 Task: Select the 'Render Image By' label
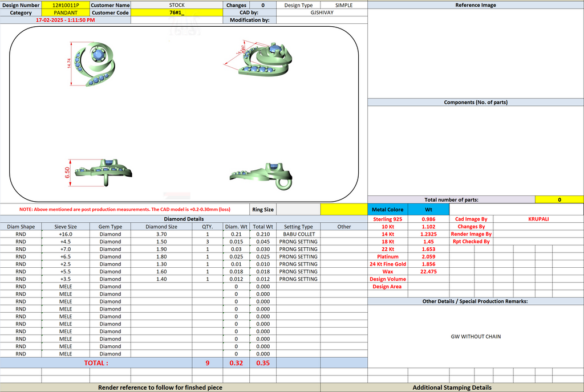coord(471,234)
